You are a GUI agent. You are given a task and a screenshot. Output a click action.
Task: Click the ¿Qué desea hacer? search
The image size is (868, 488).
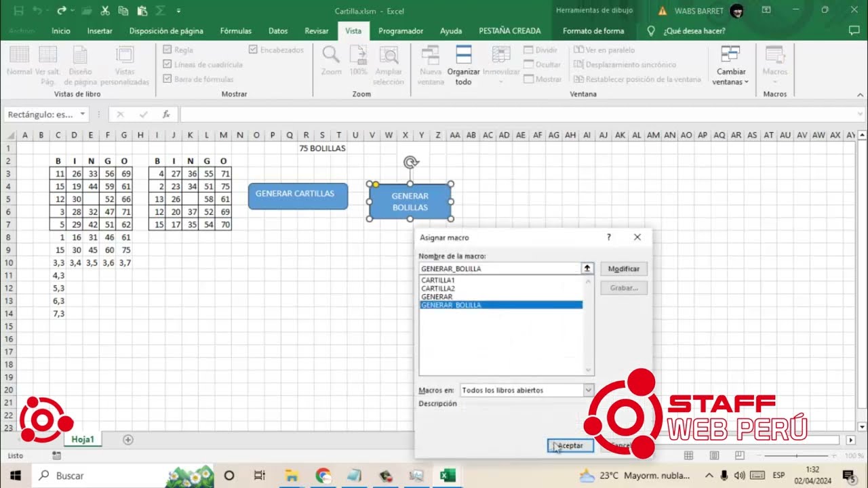(x=694, y=31)
